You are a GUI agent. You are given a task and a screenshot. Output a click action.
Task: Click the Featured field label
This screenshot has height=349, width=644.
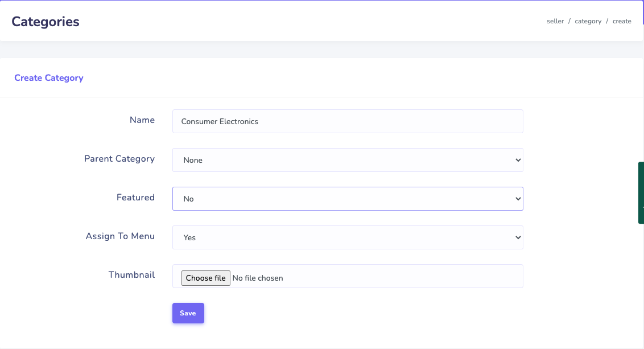[135, 198]
